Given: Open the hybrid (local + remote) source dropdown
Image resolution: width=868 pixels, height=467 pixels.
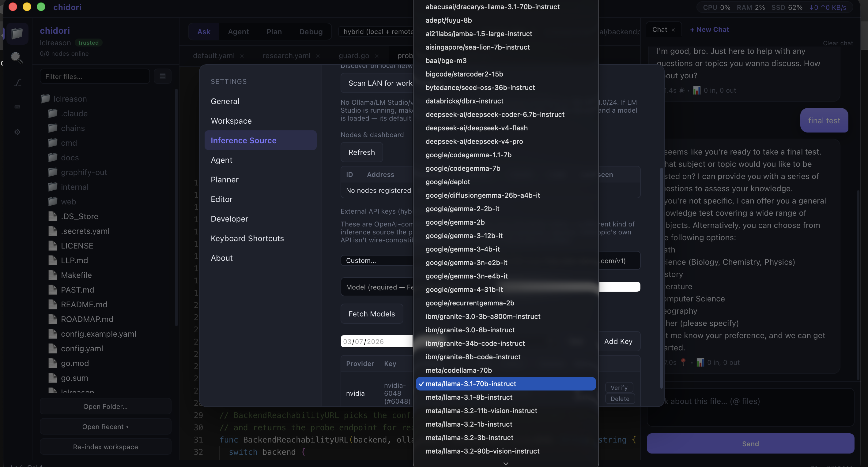Looking at the screenshot, I should 376,32.
